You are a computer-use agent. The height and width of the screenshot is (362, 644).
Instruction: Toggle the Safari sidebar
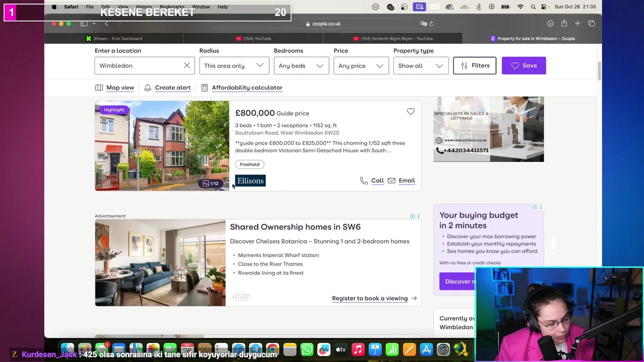coord(84,24)
